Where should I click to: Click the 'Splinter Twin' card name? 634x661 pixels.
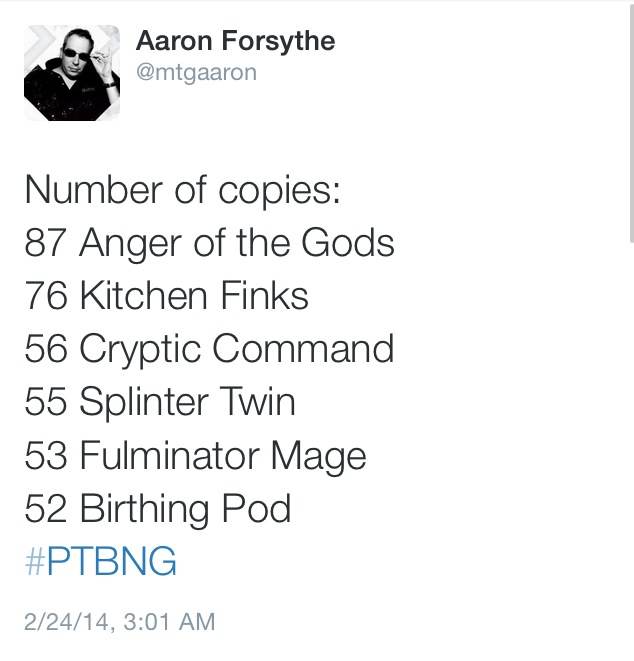pos(186,402)
